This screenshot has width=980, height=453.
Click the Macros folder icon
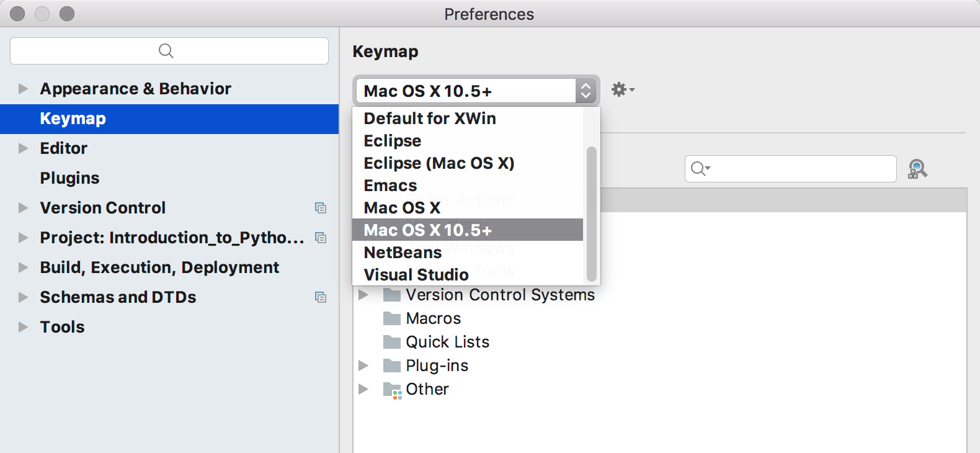coord(392,319)
